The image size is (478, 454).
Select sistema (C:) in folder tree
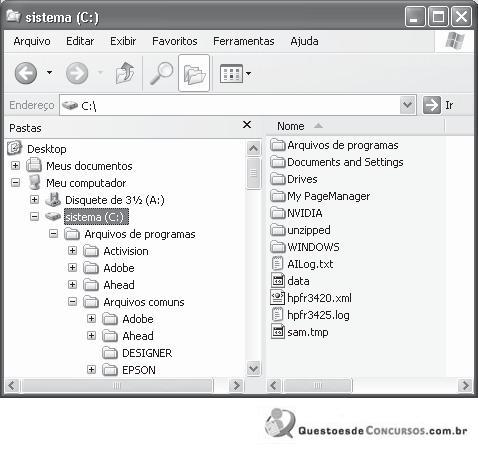(96, 217)
